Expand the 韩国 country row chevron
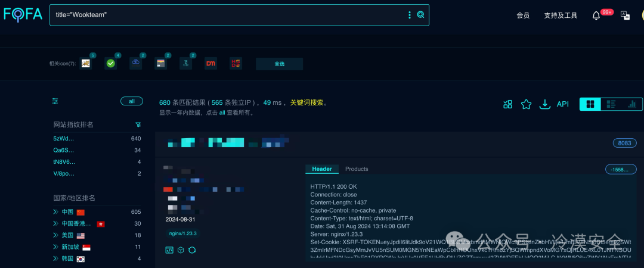Screen dimensions: 644x268 (55, 258)
